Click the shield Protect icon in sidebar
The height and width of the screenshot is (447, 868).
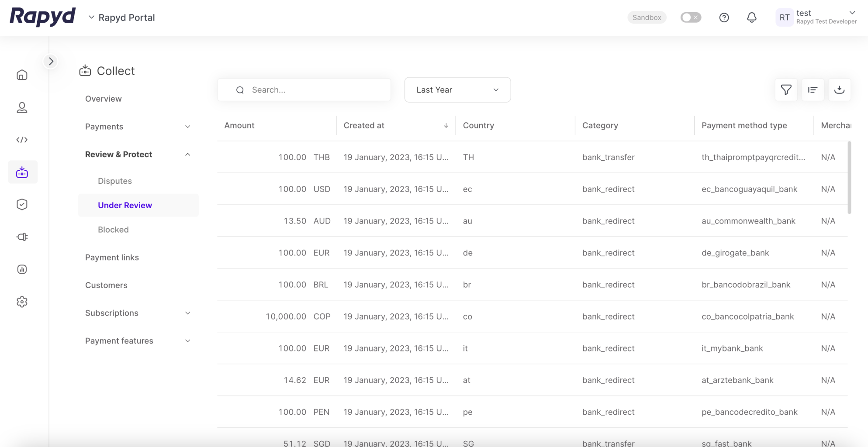pyautogui.click(x=22, y=204)
